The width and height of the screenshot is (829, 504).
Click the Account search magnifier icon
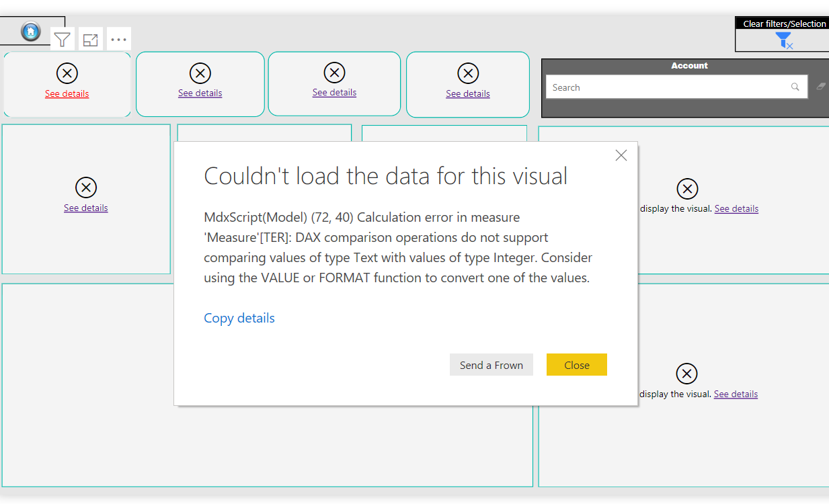(x=795, y=87)
